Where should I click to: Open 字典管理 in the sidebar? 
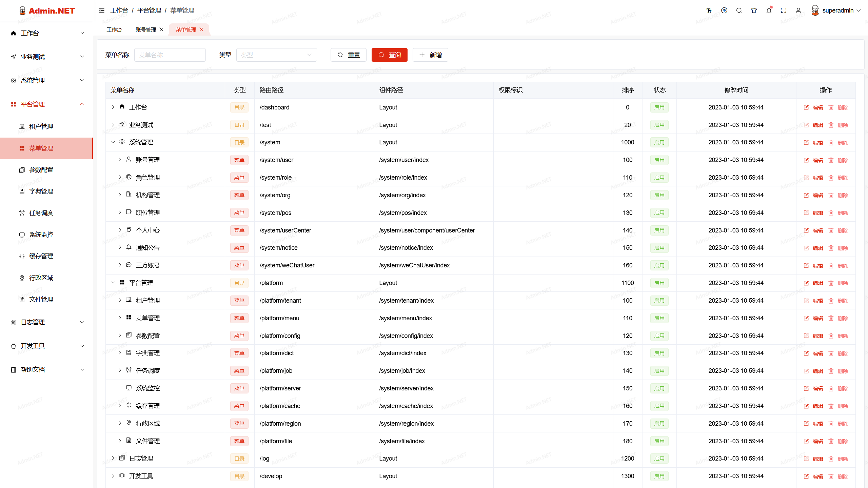[41, 191]
